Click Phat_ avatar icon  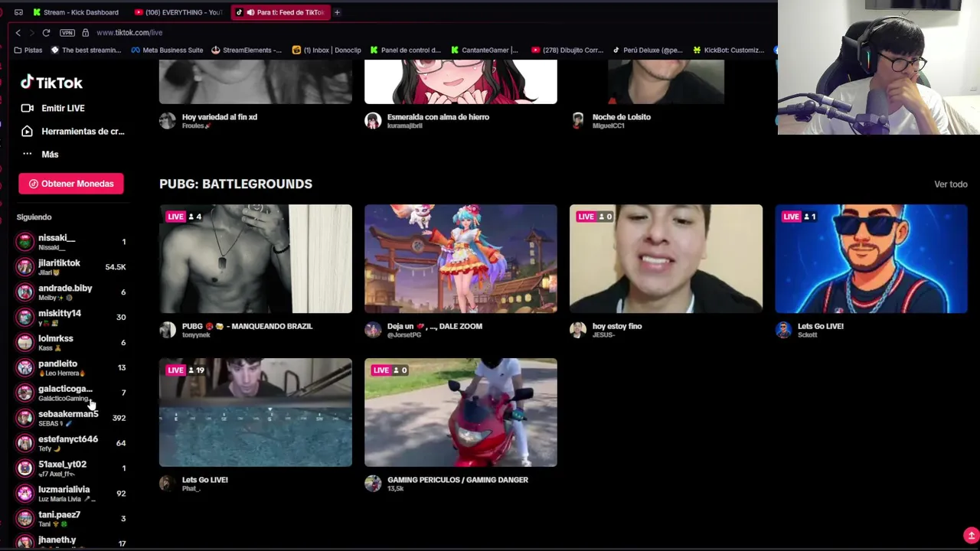168,484
